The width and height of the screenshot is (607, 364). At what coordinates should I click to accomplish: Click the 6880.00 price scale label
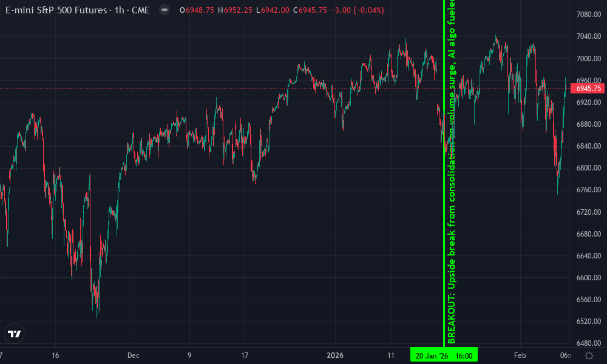click(x=588, y=124)
